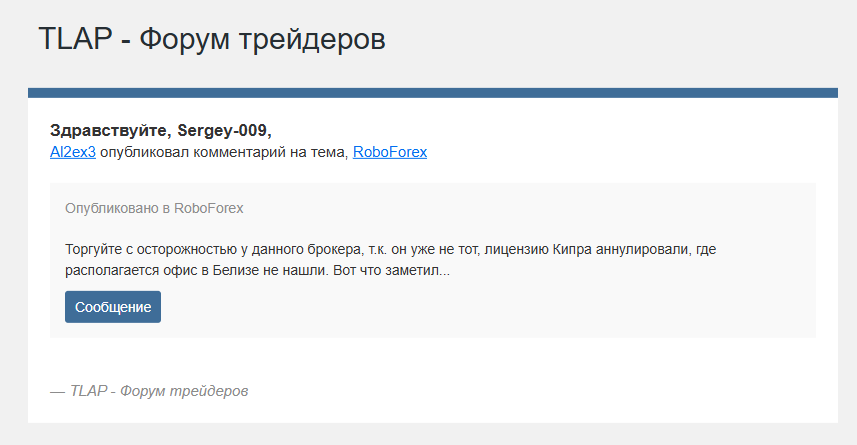This screenshot has width=857, height=445.
Task: Click the greeting 'Здравствуйте, Sergey-009,'
Action: (161, 130)
